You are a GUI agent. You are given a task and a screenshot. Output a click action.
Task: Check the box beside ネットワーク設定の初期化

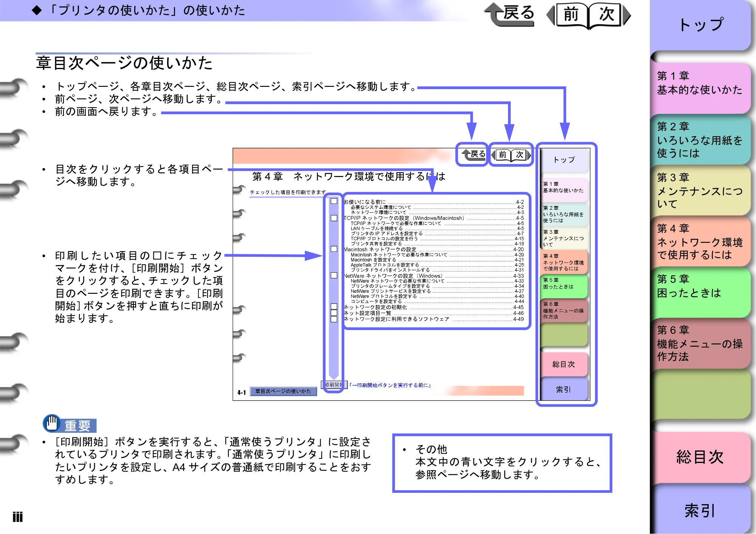coord(334,306)
